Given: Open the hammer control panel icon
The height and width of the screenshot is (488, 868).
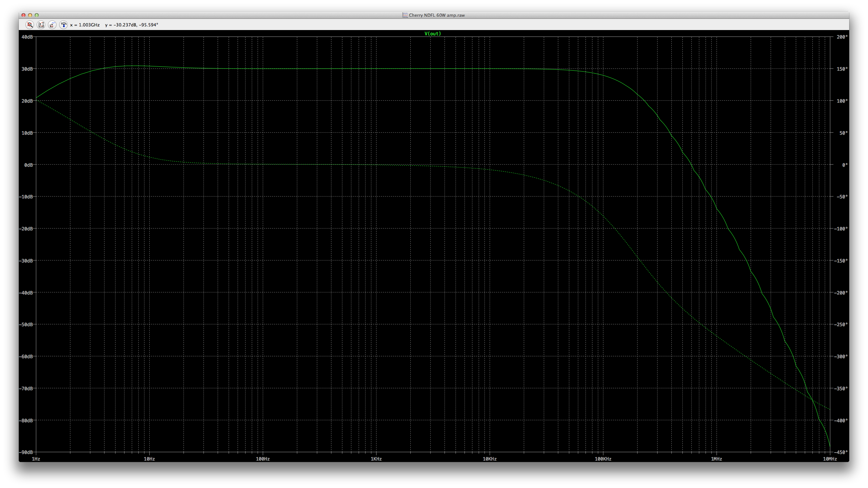Looking at the screenshot, I should (63, 24).
